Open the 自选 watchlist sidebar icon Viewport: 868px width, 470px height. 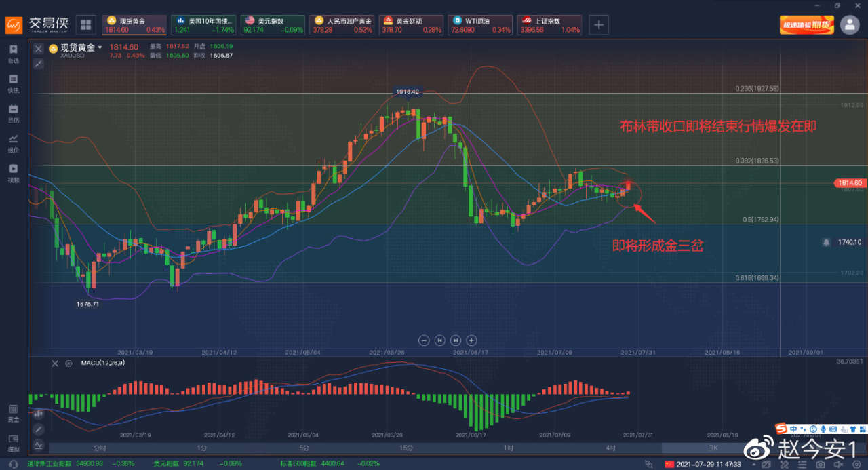click(14, 54)
